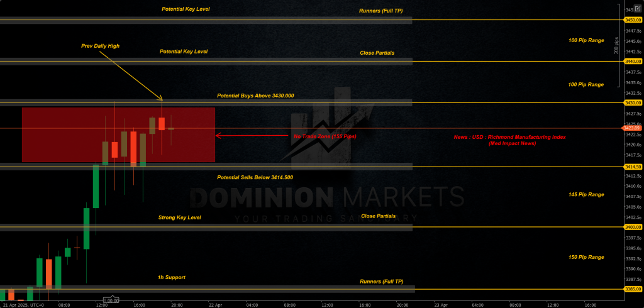Select the 'Runners (Full TP)' label near 3450
This screenshot has width=644, height=308.
[380, 11]
